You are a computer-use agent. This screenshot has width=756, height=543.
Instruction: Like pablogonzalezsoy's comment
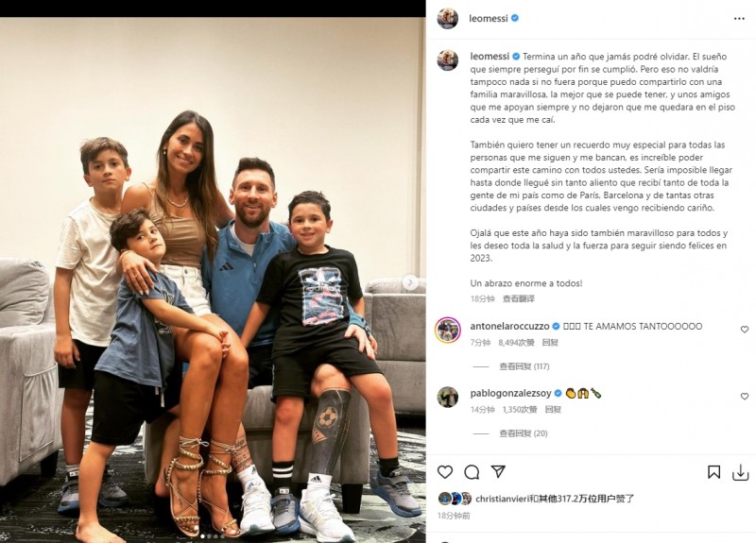click(x=745, y=397)
